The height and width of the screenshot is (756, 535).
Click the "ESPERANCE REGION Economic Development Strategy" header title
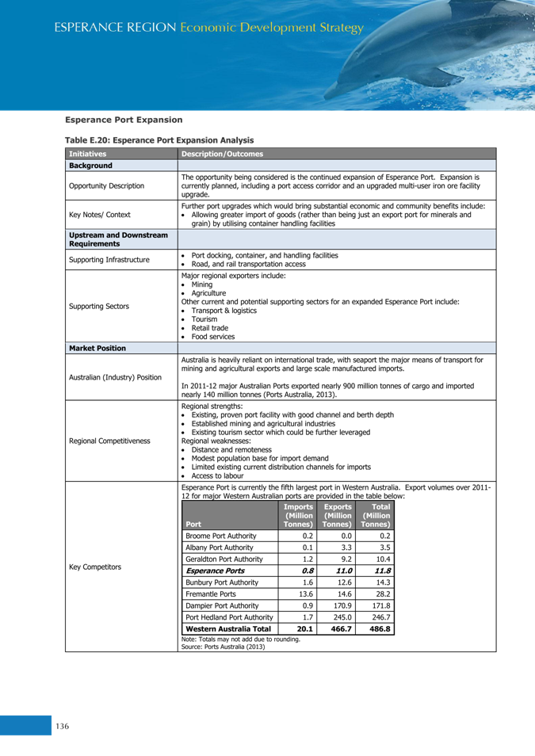point(208,28)
